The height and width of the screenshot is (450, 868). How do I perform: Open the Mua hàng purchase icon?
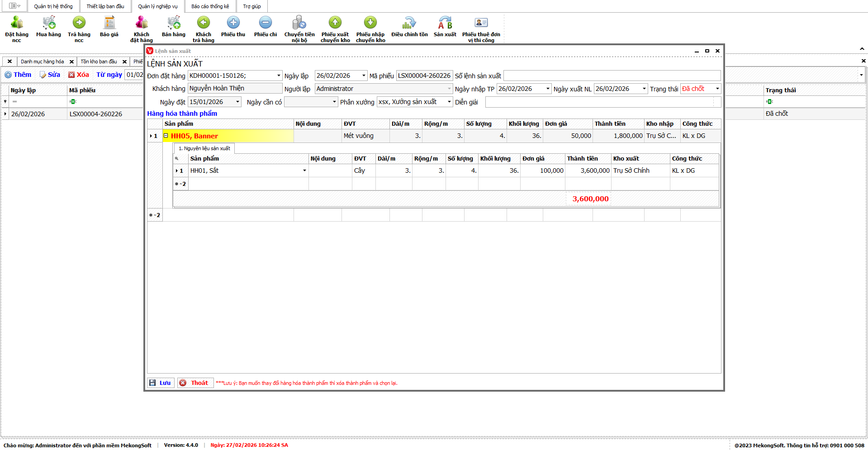point(48,24)
